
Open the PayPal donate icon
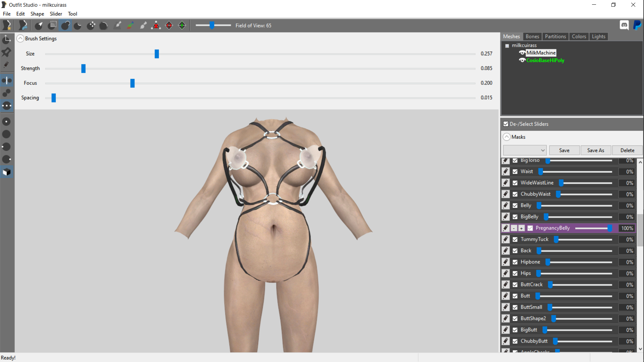[x=637, y=25]
